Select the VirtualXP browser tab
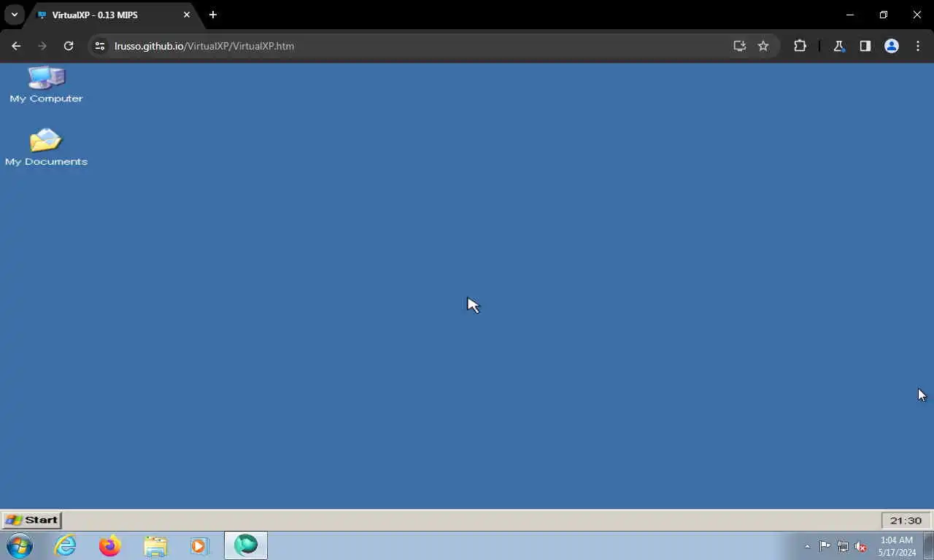The image size is (934, 560). pos(113,15)
